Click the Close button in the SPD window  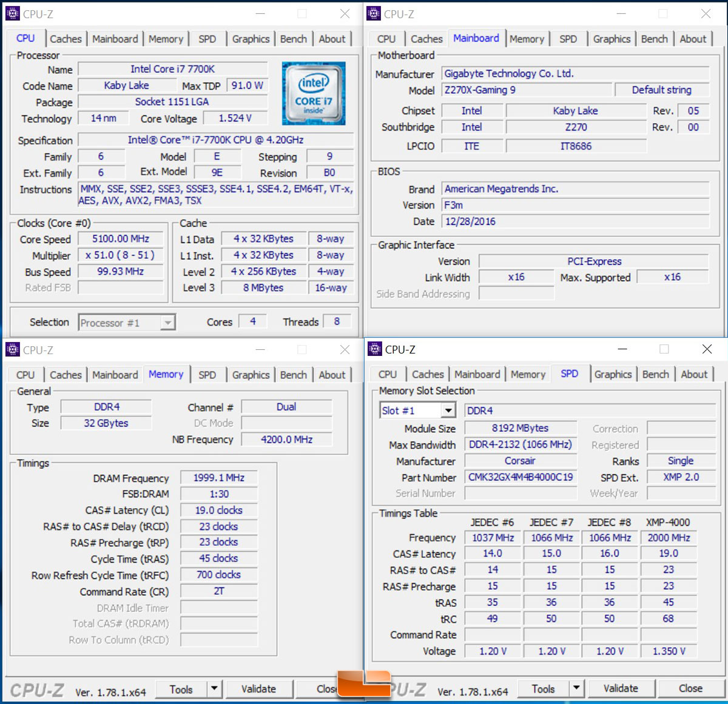tap(690, 688)
